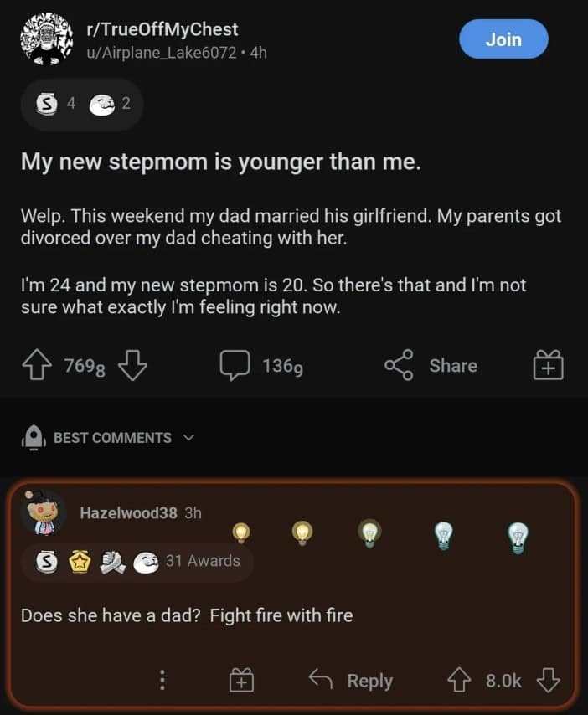The image size is (588, 715).
Task: Downvote Hazelwood38's comment
Action: coord(549,681)
